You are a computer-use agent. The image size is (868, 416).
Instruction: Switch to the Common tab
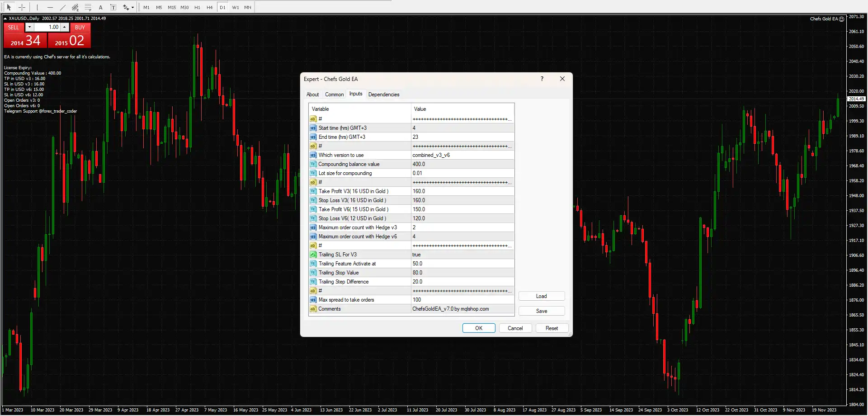click(335, 95)
